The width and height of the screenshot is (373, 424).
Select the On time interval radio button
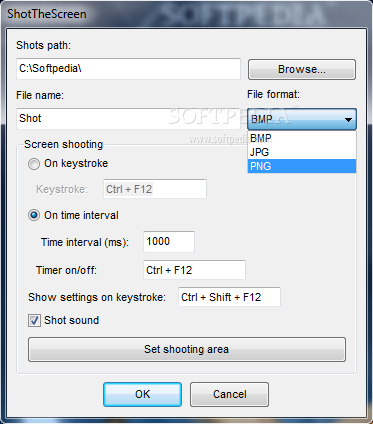[34, 215]
